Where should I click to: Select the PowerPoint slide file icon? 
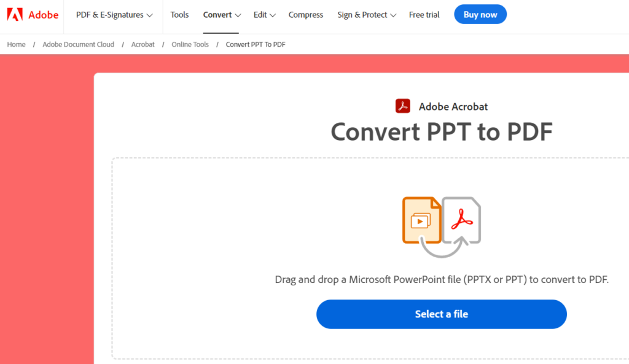tap(421, 219)
